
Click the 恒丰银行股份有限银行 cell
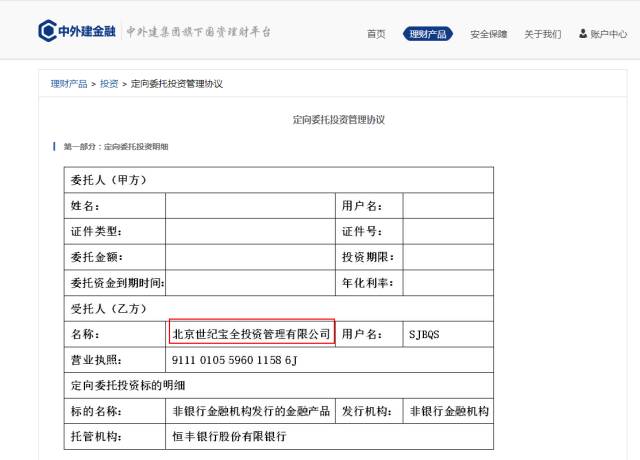329,436
